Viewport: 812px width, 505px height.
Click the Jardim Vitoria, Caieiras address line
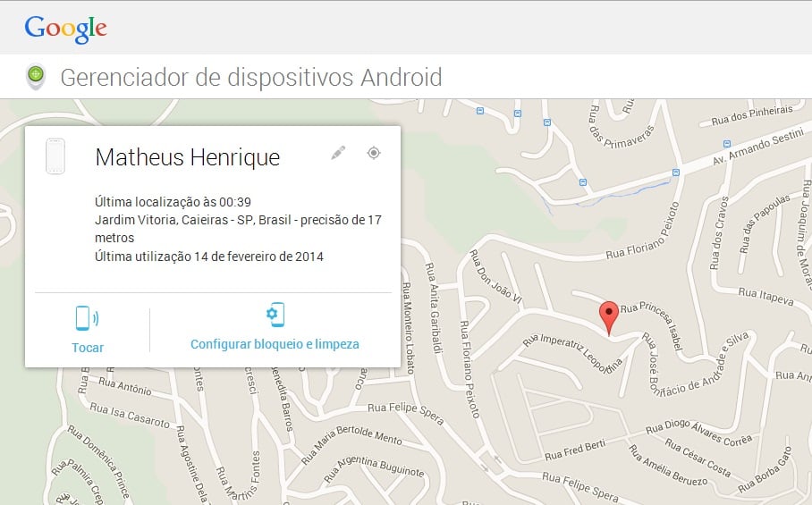coord(238,229)
